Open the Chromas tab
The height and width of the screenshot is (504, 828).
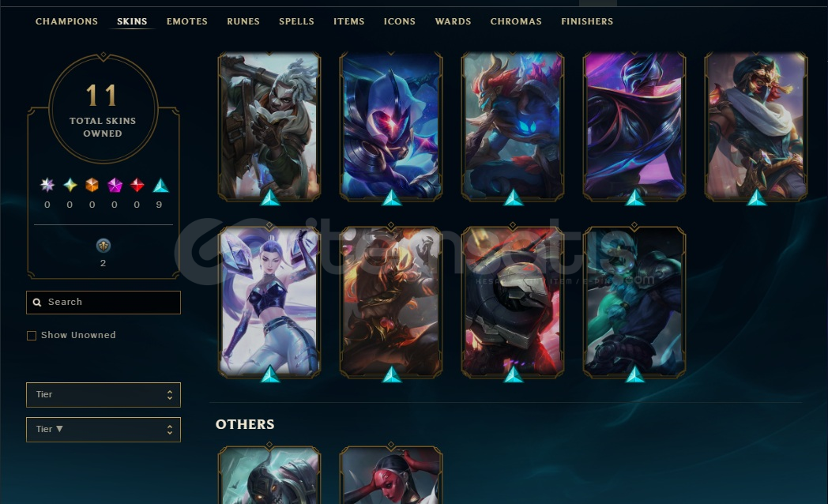(516, 21)
